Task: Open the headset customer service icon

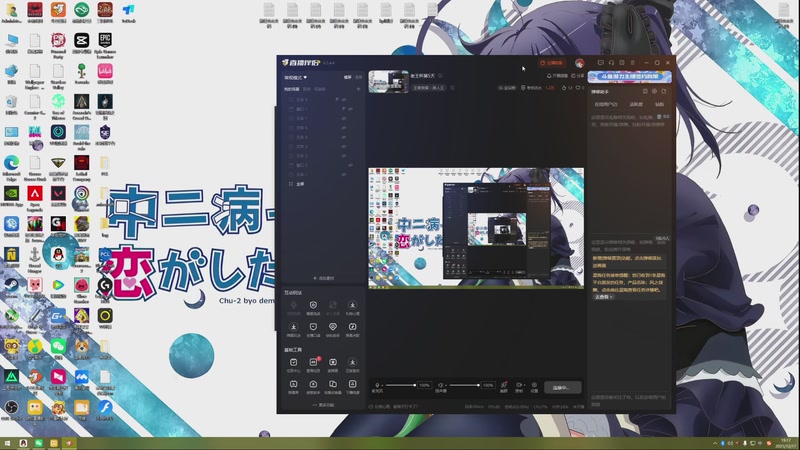Action: click(x=611, y=63)
